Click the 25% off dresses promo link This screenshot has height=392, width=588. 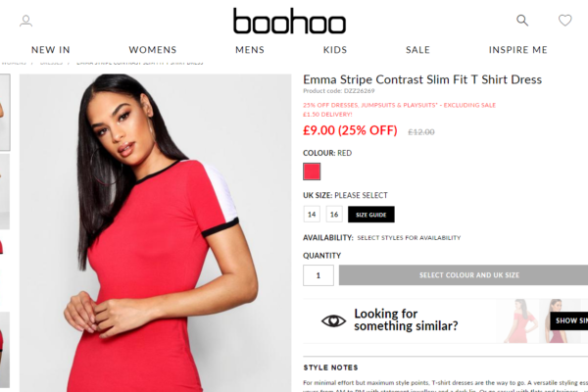coord(400,105)
